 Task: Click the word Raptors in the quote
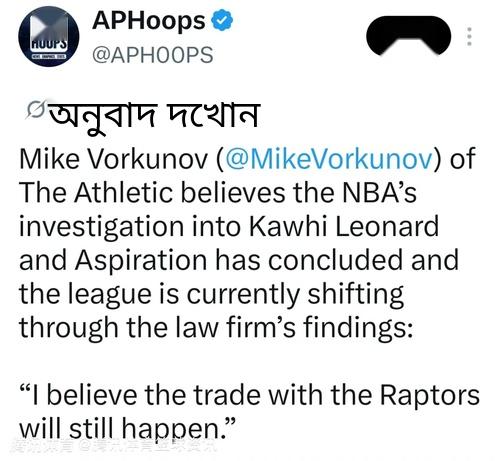coord(430,396)
